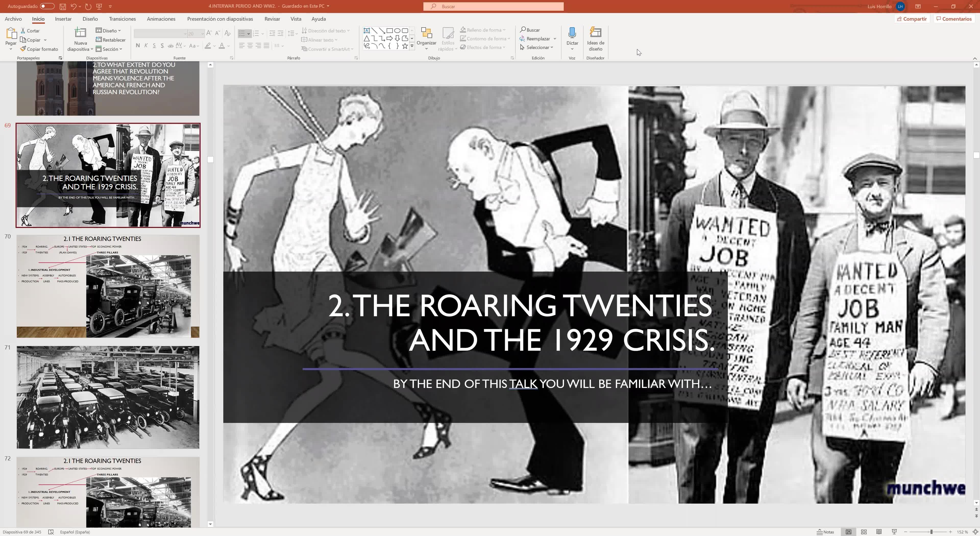Click the Dictar microphone icon
Image resolution: width=980 pixels, height=536 pixels.
pos(572,33)
